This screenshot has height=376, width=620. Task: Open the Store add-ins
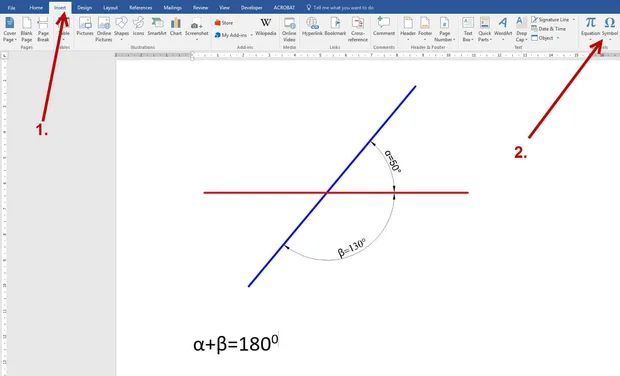point(224,23)
